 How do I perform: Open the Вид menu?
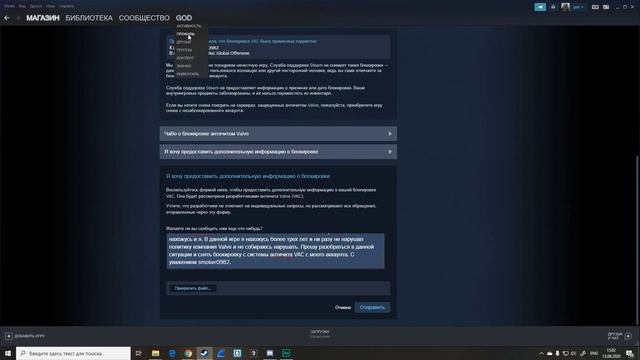click(22, 6)
